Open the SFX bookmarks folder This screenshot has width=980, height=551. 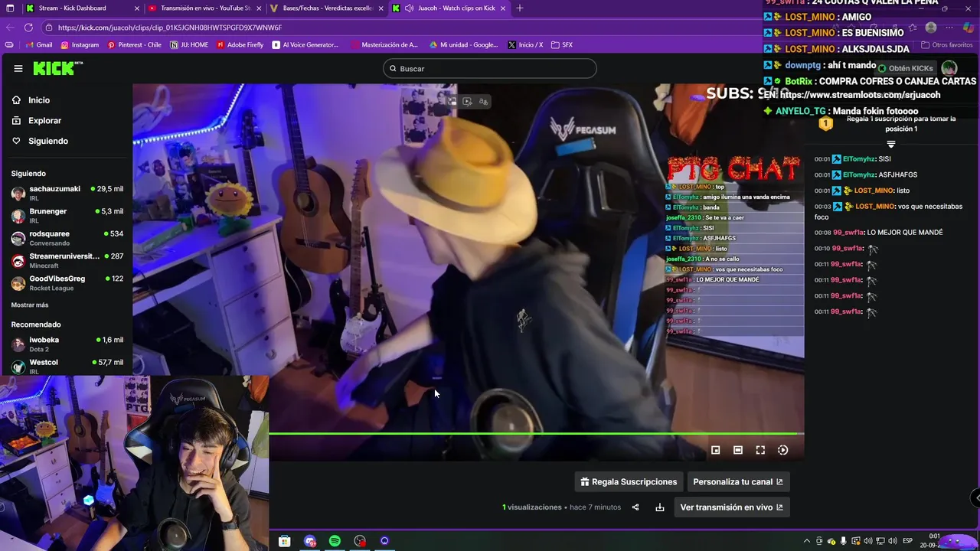[x=562, y=45]
